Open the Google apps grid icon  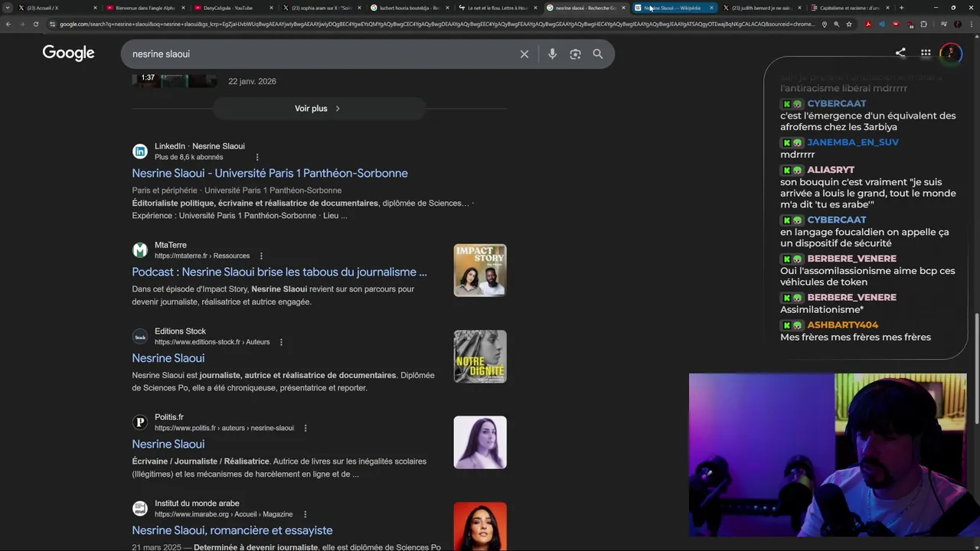(x=926, y=53)
